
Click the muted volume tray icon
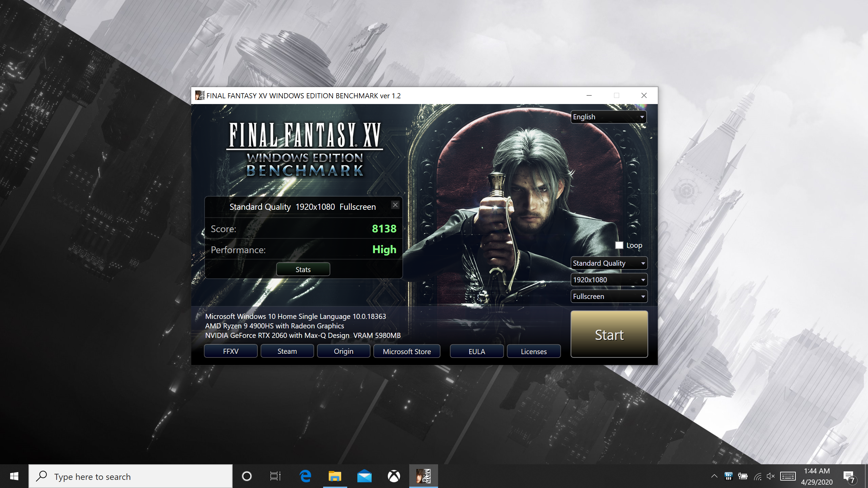tap(771, 476)
